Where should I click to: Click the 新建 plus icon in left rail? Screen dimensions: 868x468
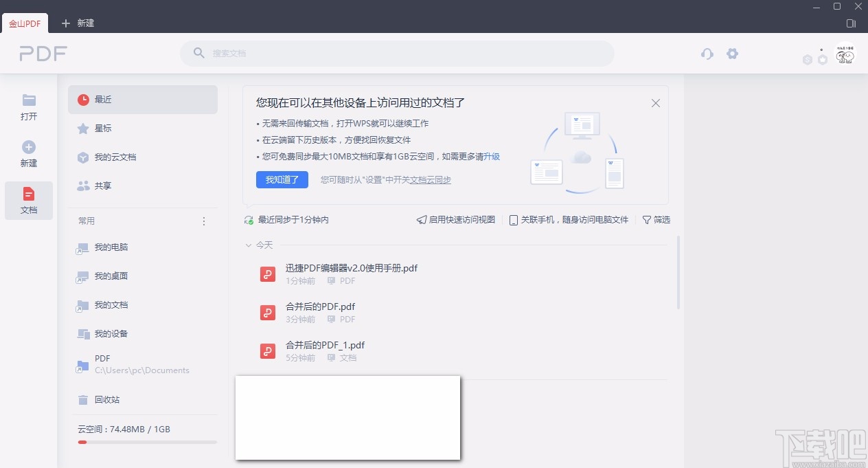(29, 147)
